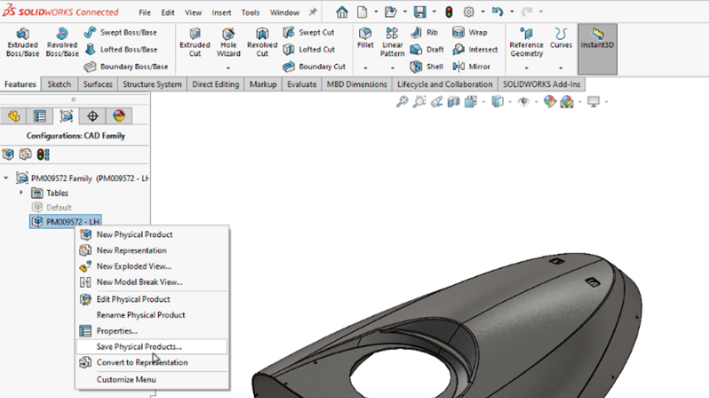Create a new document
709x398 pixels.
click(362, 12)
